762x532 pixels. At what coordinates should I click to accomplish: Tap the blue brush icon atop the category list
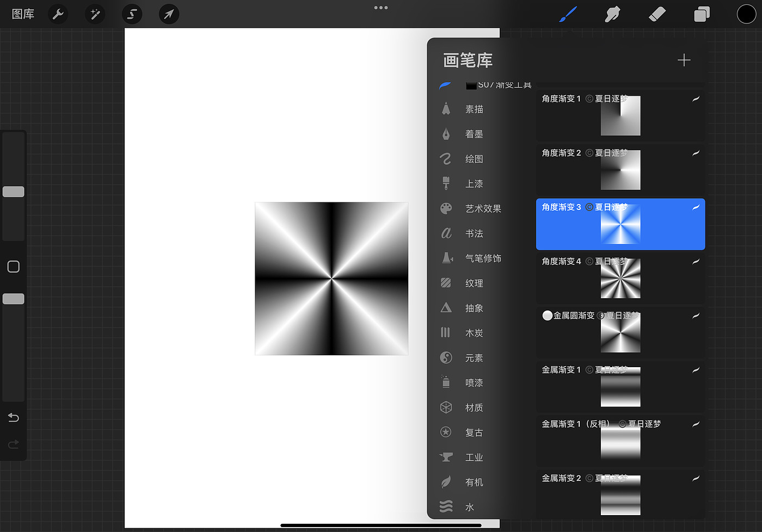(445, 85)
